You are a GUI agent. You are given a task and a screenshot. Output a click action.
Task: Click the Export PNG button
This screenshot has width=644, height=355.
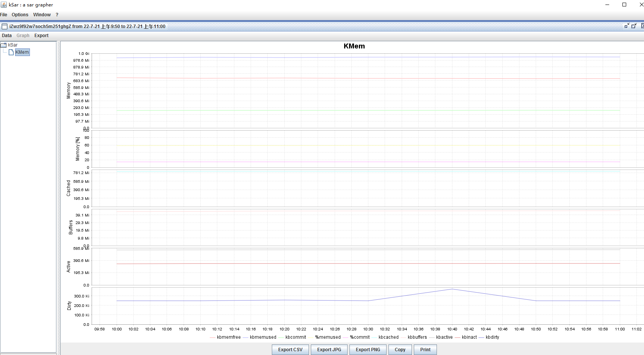[x=368, y=350]
